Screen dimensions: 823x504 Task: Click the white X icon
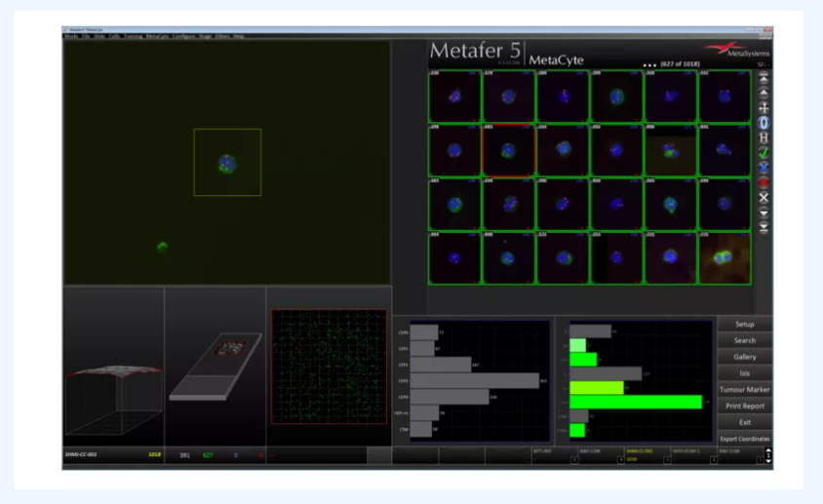point(764,197)
